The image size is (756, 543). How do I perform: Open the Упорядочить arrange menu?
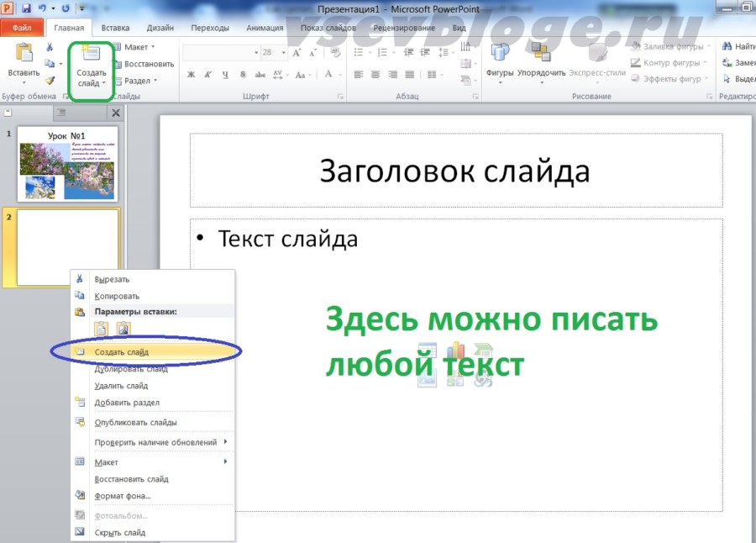541,63
